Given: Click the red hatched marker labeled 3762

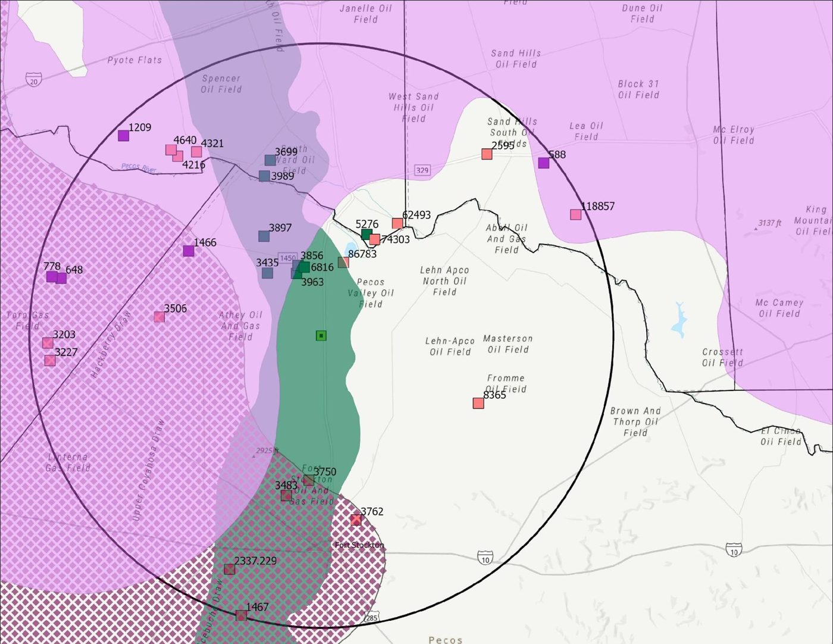Looking at the screenshot, I should (356, 520).
